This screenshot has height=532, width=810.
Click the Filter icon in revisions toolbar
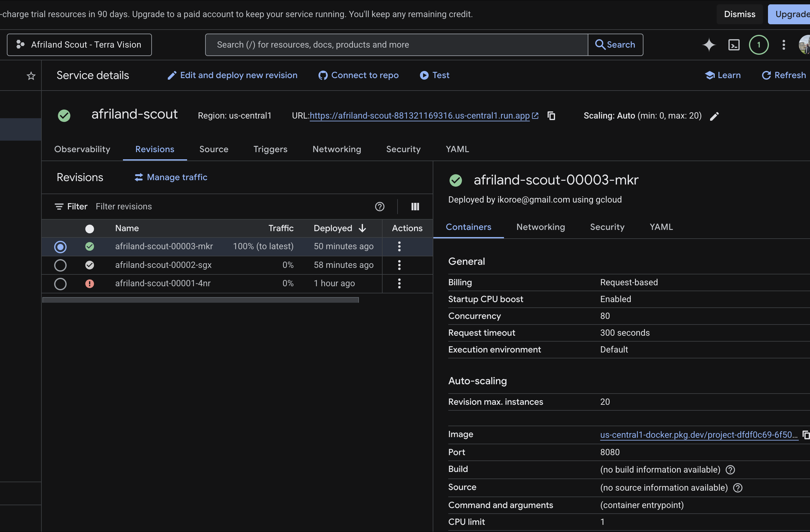pos(59,207)
